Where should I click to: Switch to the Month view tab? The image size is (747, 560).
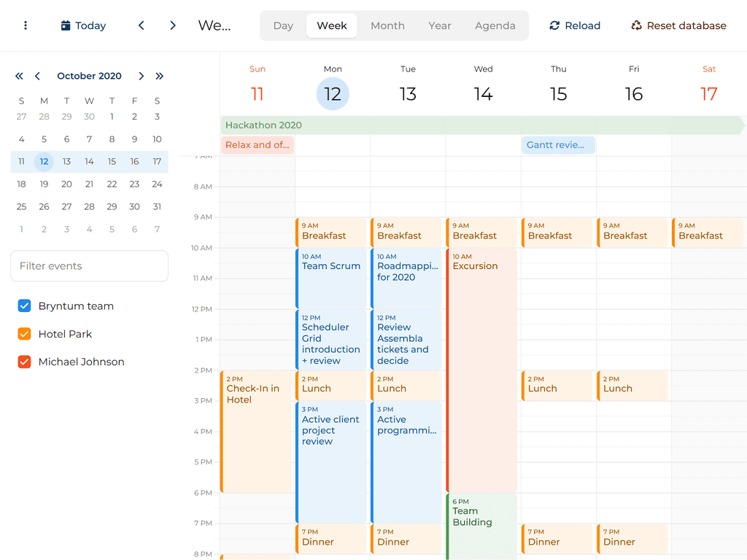(x=387, y=26)
